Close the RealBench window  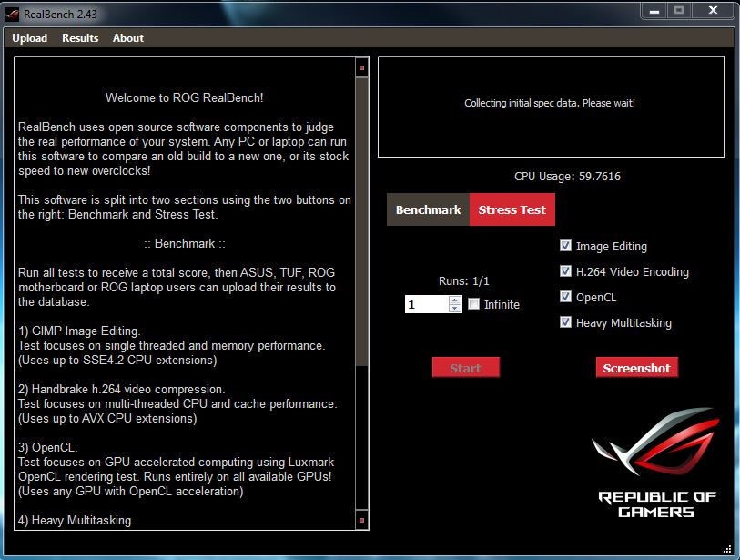(x=712, y=10)
